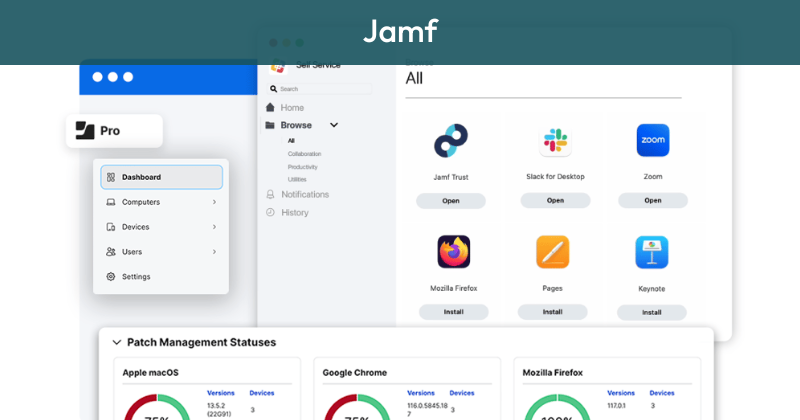800x420 pixels.
Task: Select the Pages app icon
Action: [553, 252]
